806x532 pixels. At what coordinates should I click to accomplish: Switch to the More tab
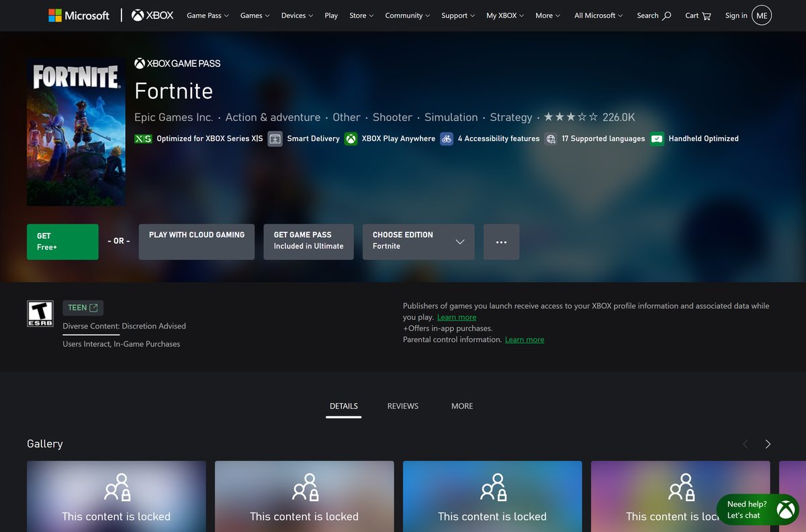click(462, 406)
